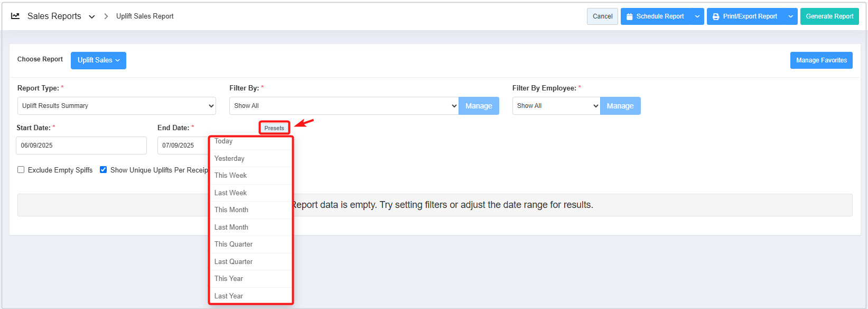
Task: Select the Last Month preset
Action: click(231, 227)
